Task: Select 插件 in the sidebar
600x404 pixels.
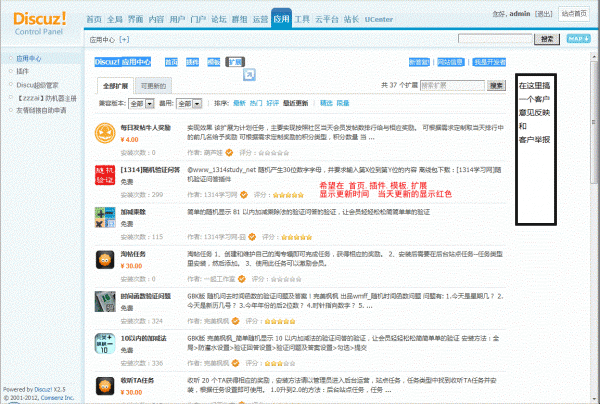Action: [22, 71]
